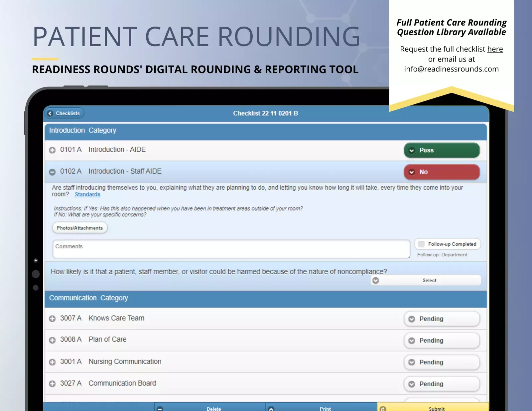This screenshot has height=411, width=532.
Task: Expand the 3007 A Knows Care Team question
Action: (52, 319)
